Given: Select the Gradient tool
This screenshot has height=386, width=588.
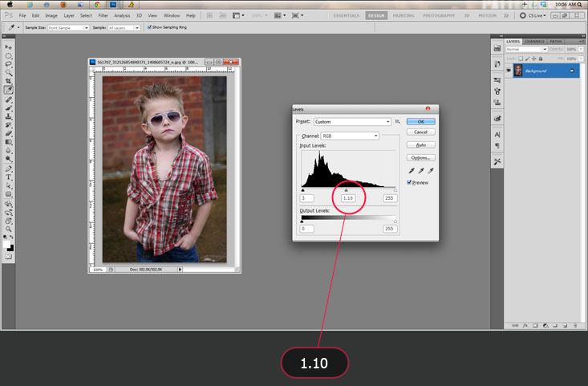Looking at the screenshot, I should (x=8, y=142).
